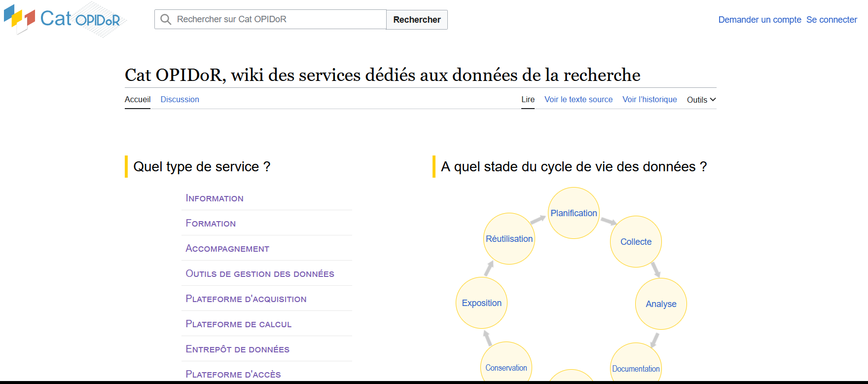Switch to the Discussion tab
Image resolution: width=868 pixels, height=384 pixels.
point(180,100)
